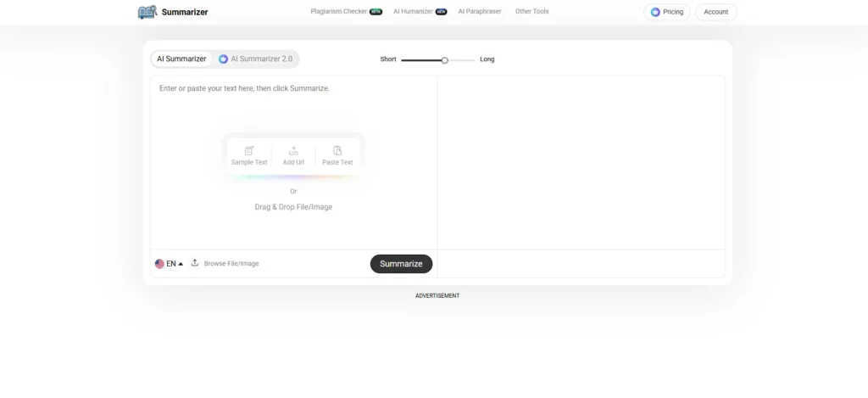The width and height of the screenshot is (868, 398).
Task: Open the Plagiarism Checker page
Action: point(340,12)
